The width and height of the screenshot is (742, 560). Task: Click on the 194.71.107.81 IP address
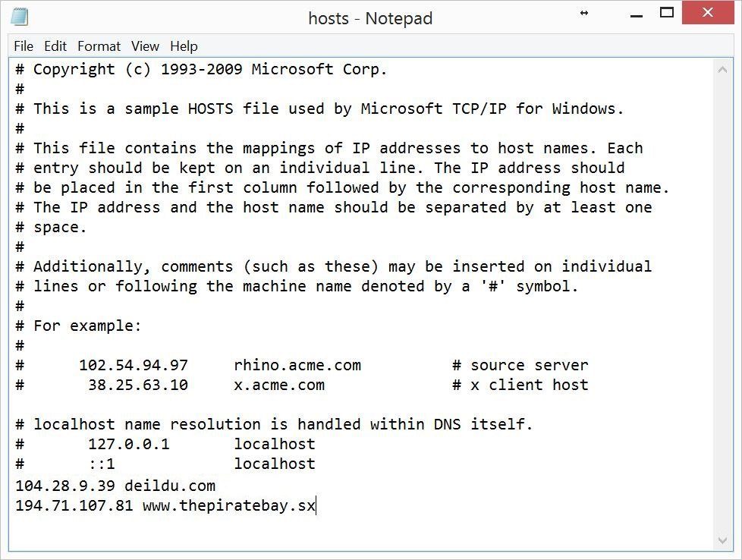[x=74, y=505]
